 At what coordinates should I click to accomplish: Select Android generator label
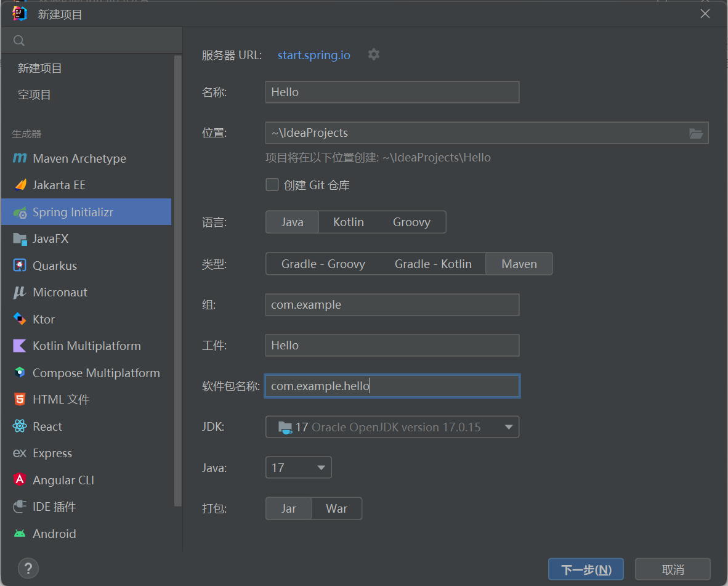coord(54,534)
